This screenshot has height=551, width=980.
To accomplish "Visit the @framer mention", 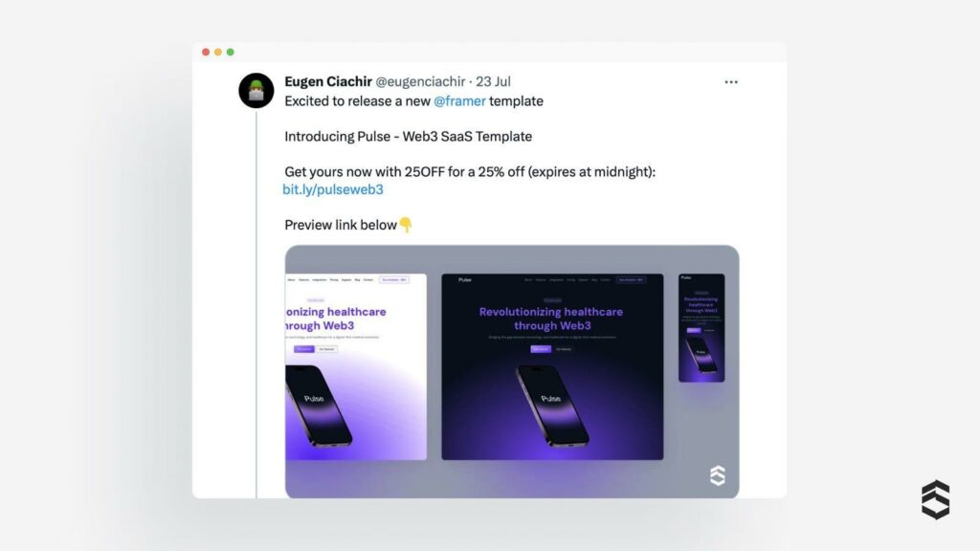I will click(x=458, y=100).
